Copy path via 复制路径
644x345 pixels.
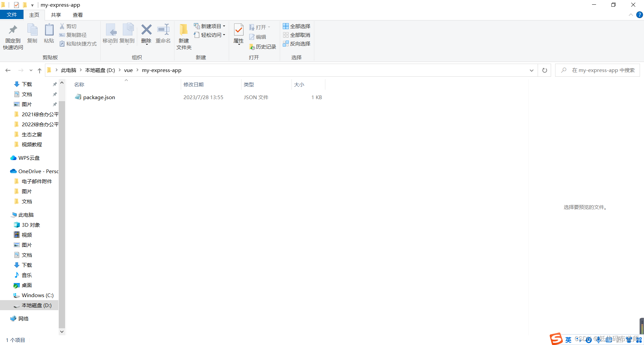click(x=73, y=35)
